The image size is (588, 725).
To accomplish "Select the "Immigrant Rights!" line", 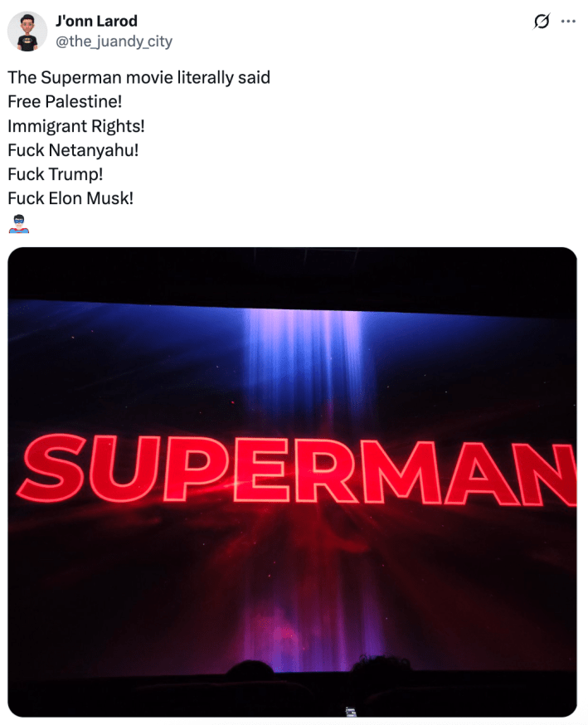I will coord(76,126).
